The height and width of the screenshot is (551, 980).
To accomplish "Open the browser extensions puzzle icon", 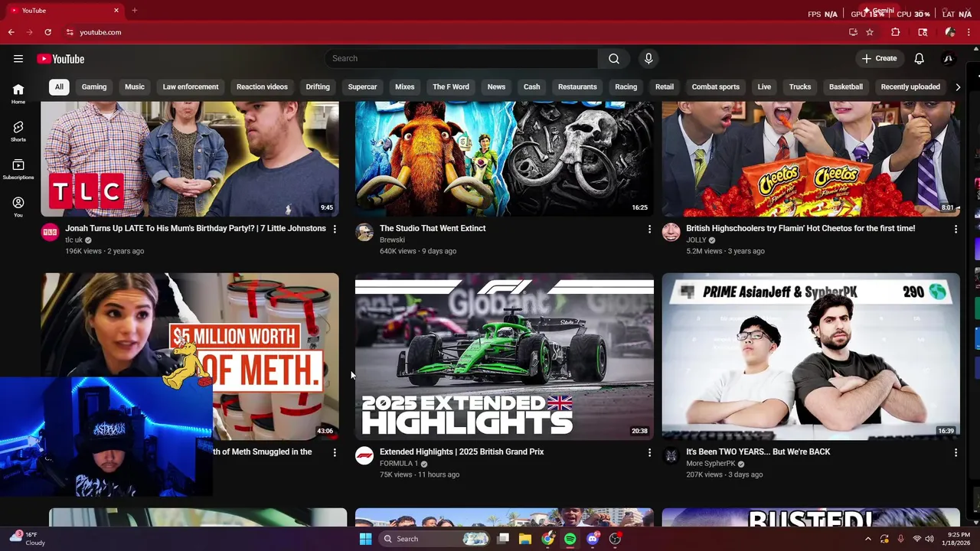I will pyautogui.click(x=895, y=32).
